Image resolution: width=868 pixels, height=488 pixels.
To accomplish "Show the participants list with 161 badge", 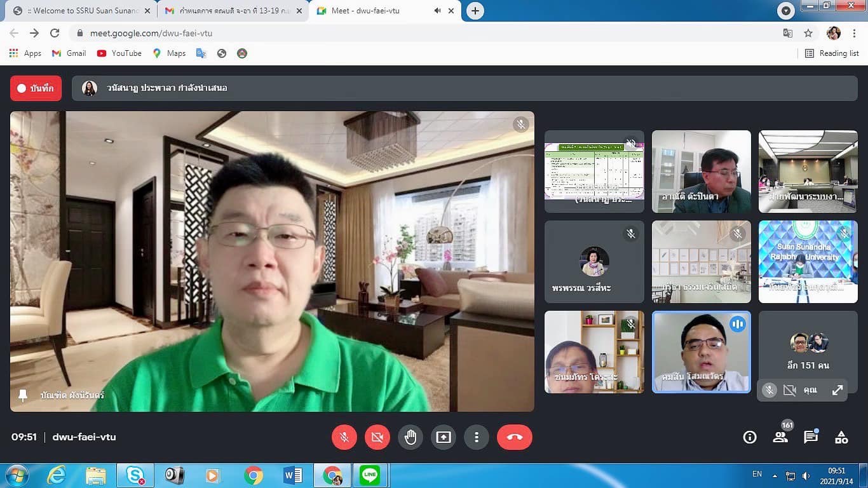I will [x=780, y=437].
